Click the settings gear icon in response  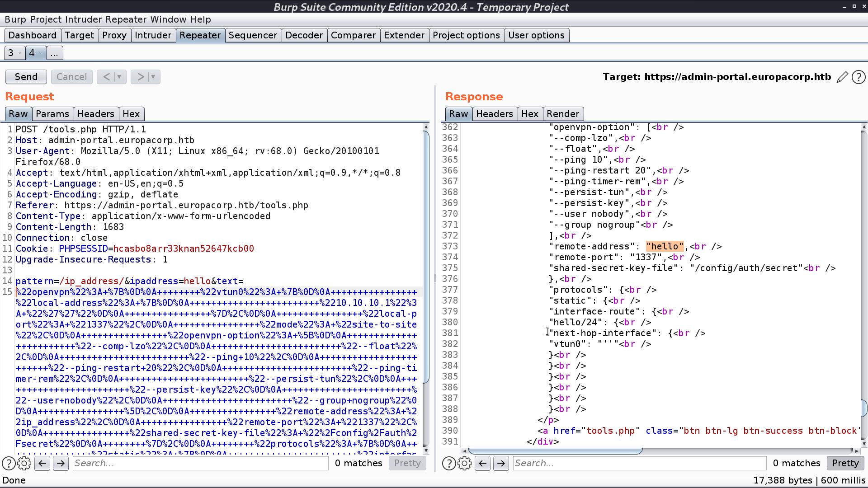point(464,463)
